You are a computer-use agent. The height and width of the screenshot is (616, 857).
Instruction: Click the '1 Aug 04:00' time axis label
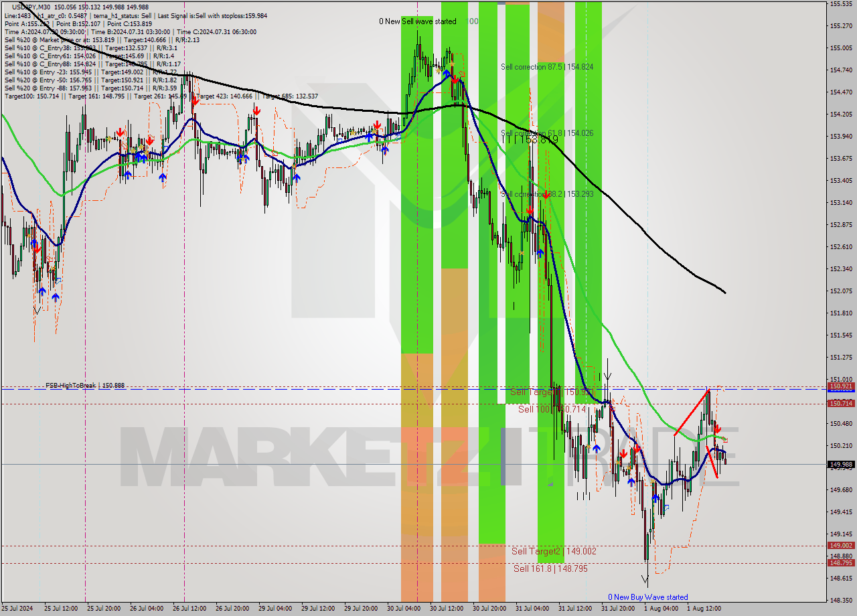660,609
